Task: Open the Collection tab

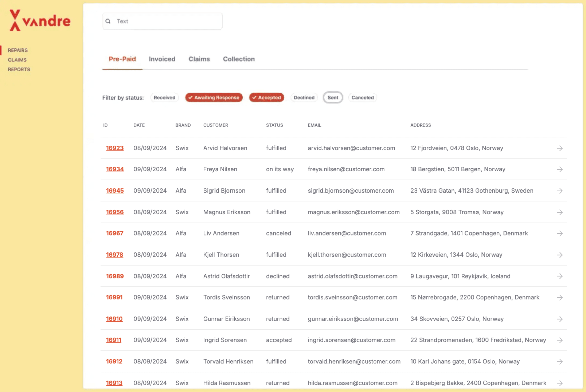Action: [x=239, y=59]
